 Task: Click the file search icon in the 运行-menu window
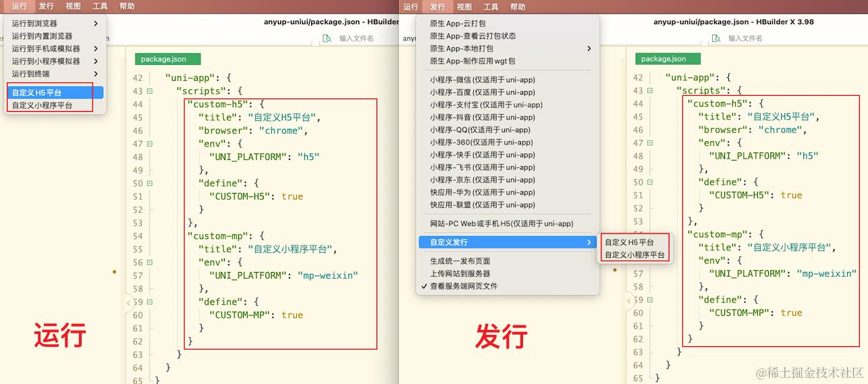click(x=327, y=38)
